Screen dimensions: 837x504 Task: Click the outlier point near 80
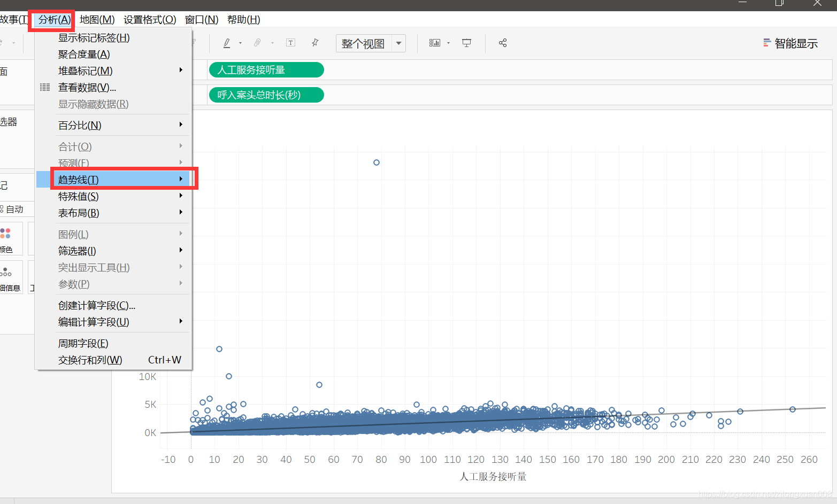coord(377,162)
